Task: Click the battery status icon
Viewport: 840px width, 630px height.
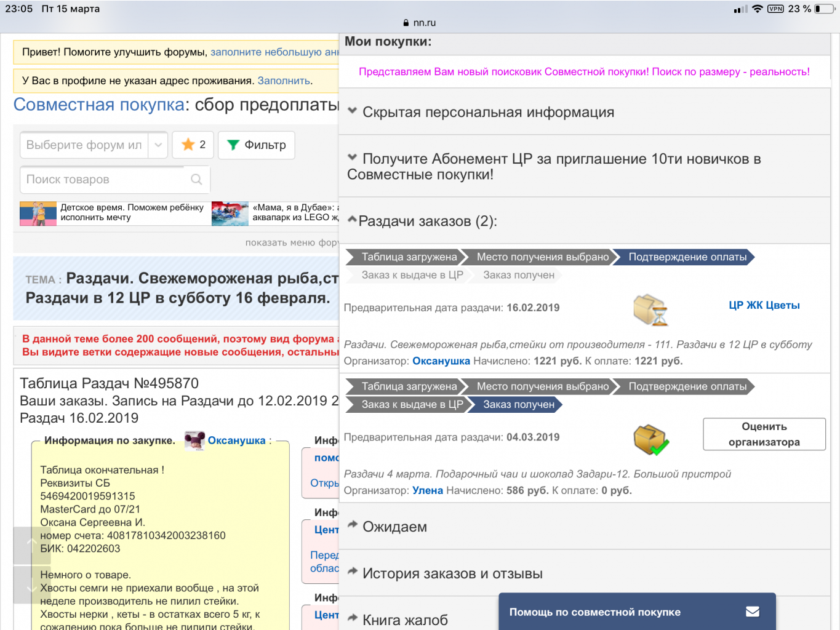Action: 824,9
